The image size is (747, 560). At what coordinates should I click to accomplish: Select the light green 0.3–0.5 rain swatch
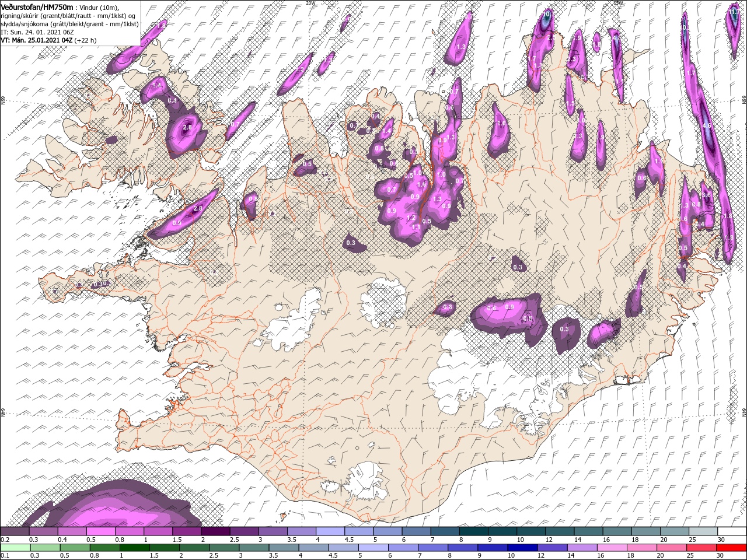pyautogui.click(x=45, y=548)
